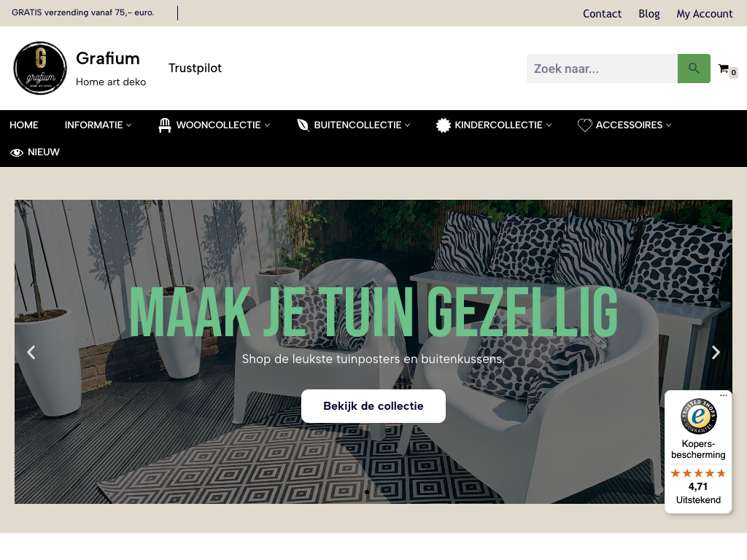747x560 pixels.
Task: Expand the Informatie dropdown menu
Action: tap(98, 125)
